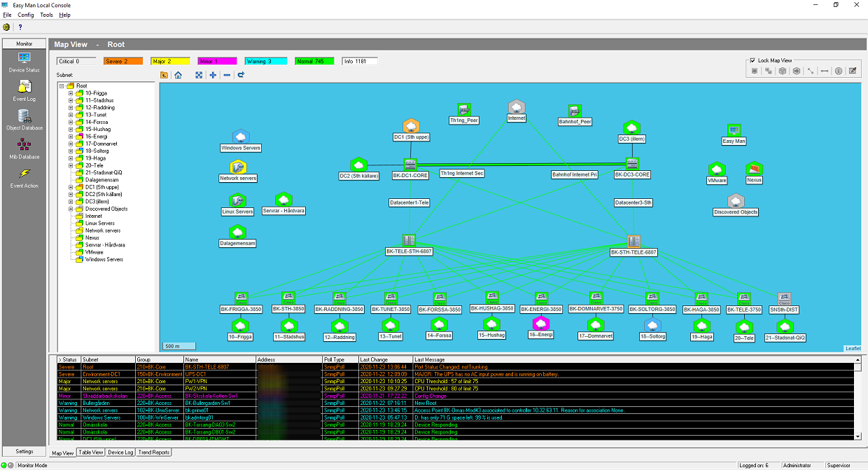Zoom out with the minus icon
Image resolution: width=868 pixels, height=470 pixels.
pyautogui.click(x=227, y=75)
